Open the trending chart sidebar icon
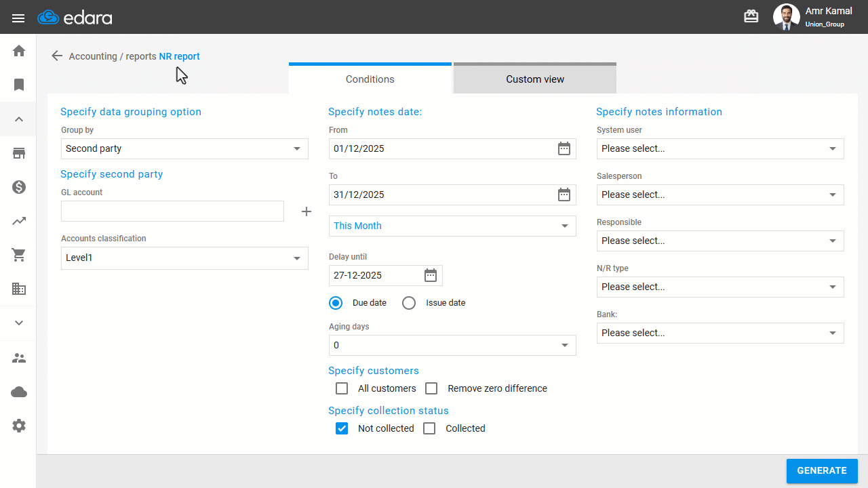This screenshot has height=488, width=868. point(19,221)
